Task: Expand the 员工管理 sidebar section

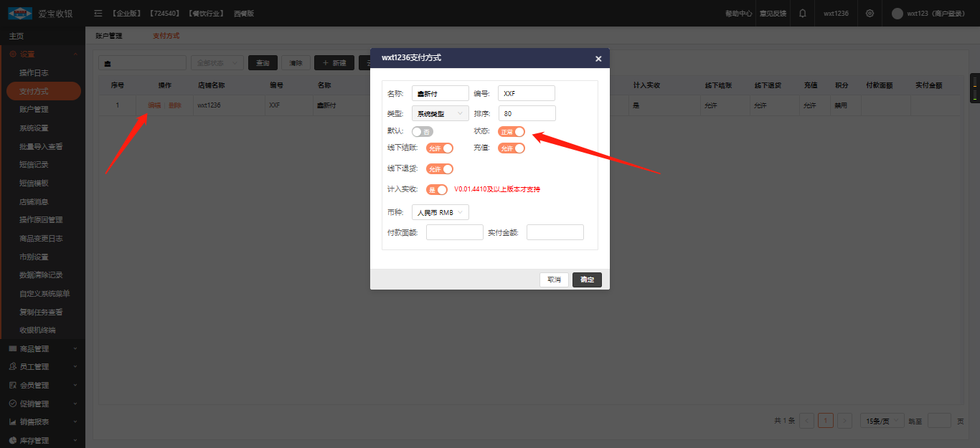Action: 42,367
